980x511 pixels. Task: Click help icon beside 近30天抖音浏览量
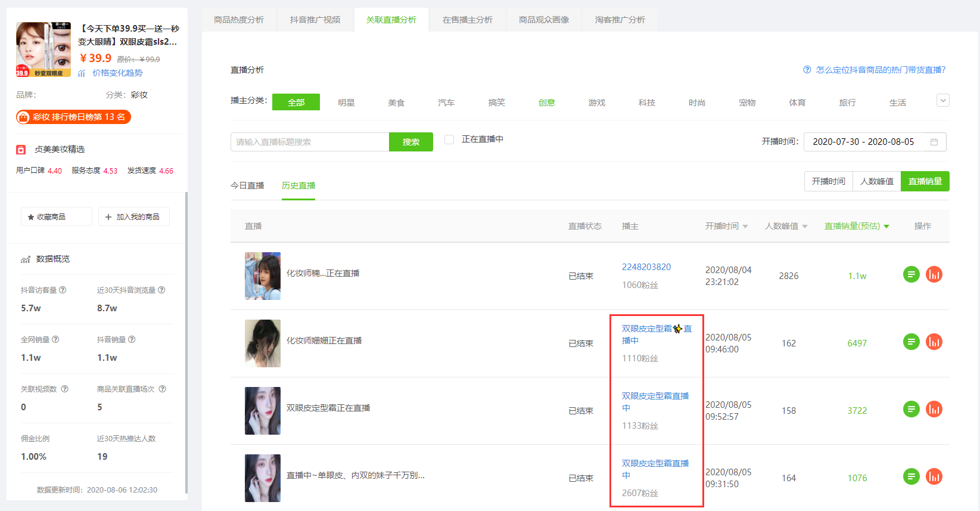161,290
